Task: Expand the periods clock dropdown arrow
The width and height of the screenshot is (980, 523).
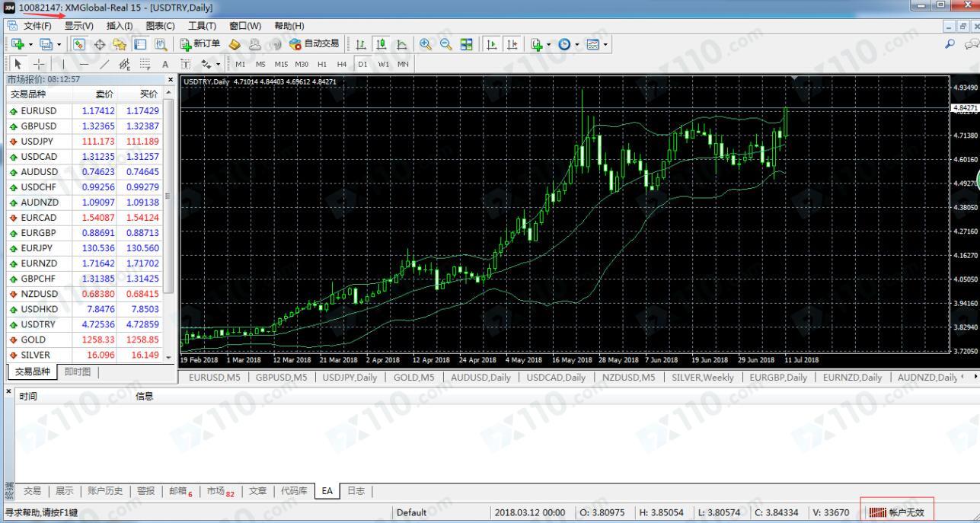Action: (577, 45)
